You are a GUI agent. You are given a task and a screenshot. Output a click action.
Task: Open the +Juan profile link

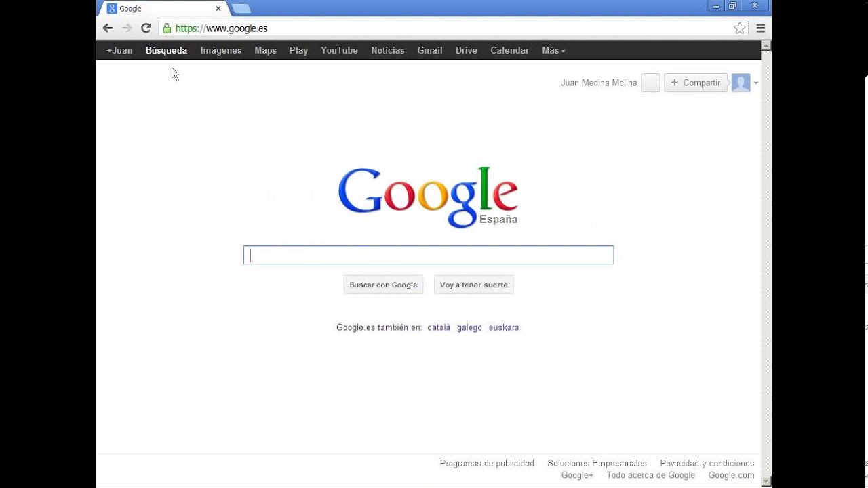(x=119, y=50)
